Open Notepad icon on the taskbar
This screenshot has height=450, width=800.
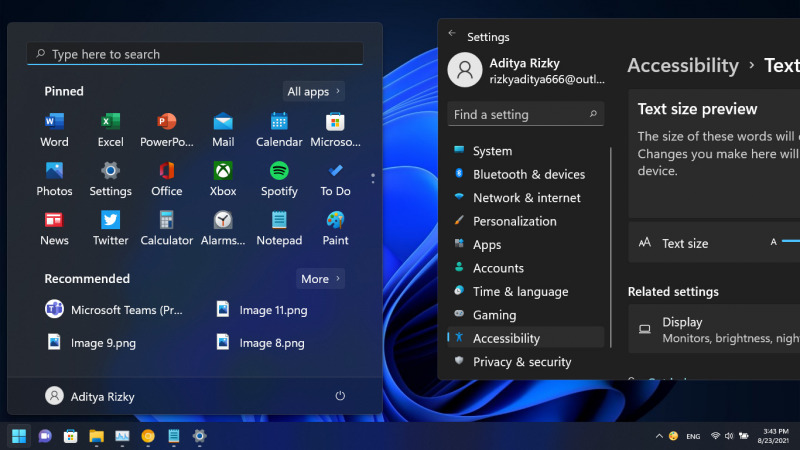(x=173, y=436)
